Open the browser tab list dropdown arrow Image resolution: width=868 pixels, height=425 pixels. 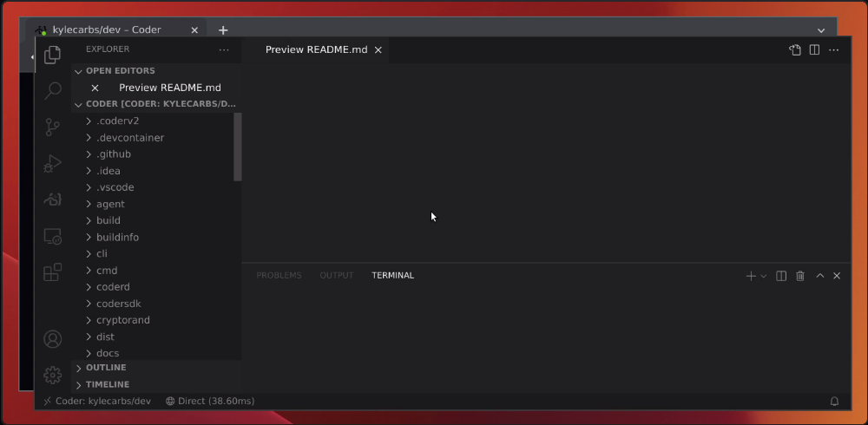[x=821, y=30]
